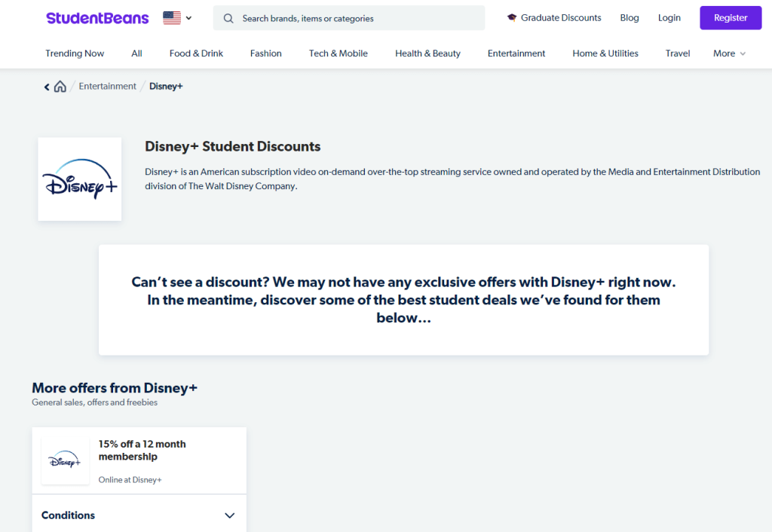Click the large Disney+ brand logo
The height and width of the screenshot is (532, 772).
[x=80, y=179]
